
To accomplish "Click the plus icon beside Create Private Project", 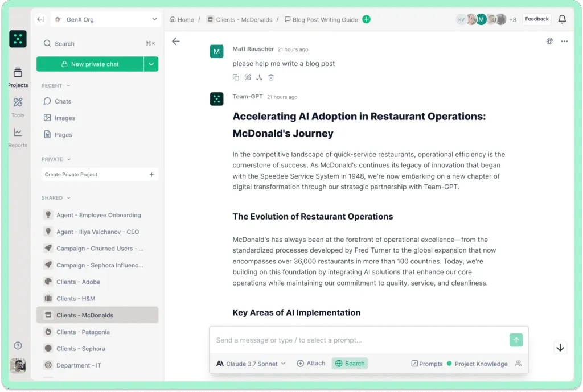I will 151,174.
